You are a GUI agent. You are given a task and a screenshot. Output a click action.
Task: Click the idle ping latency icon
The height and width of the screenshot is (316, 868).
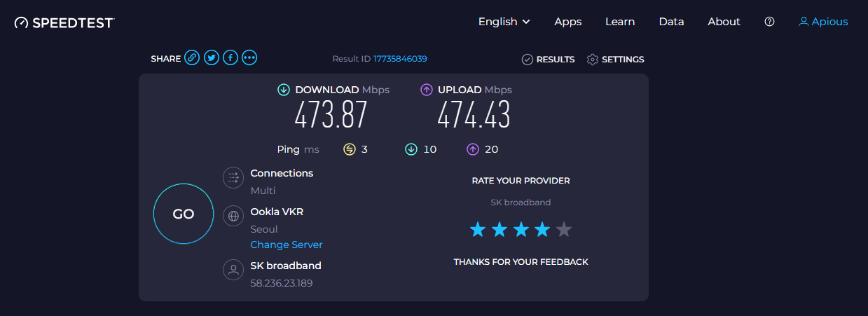pyautogui.click(x=350, y=149)
